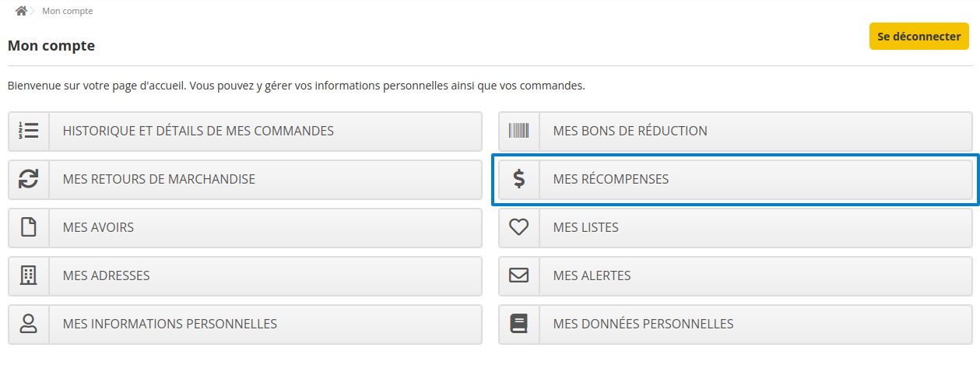The height and width of the screenshot is (365, 980).
Task: Click the heart icon beside Mes listes
Action: point(518,227)
